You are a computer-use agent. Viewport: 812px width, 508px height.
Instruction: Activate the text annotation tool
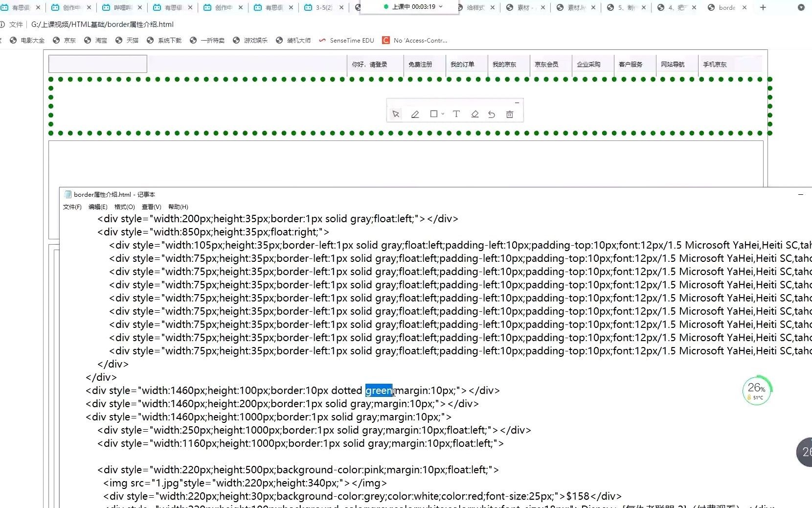click(x=456, y=114)
